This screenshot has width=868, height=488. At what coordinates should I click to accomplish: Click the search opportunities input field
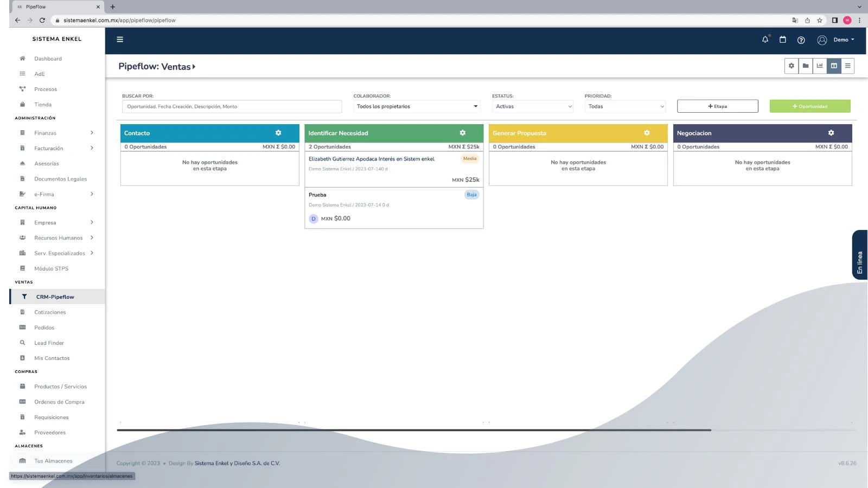coord(232,106)
